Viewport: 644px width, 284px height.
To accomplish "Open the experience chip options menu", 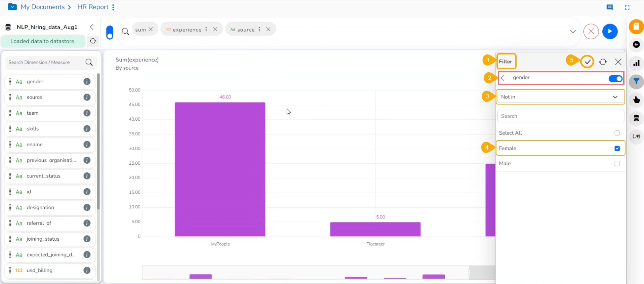I will [x=206, y=29].
